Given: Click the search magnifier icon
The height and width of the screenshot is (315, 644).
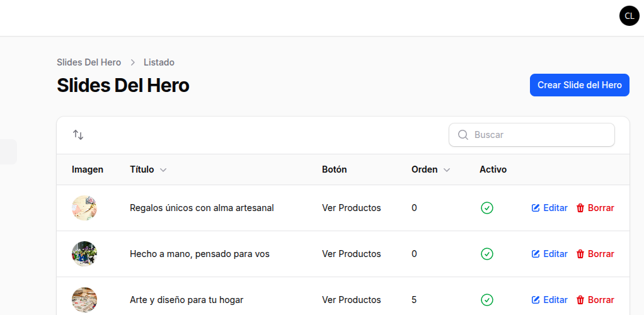Looking at the screenshot, I should pyautogui.click(x=463, y=135).
